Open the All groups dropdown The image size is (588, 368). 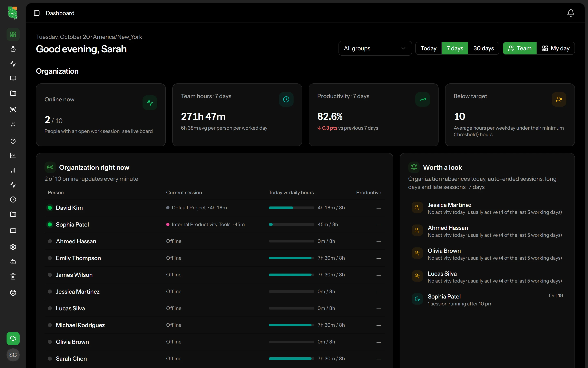point(375,48)
